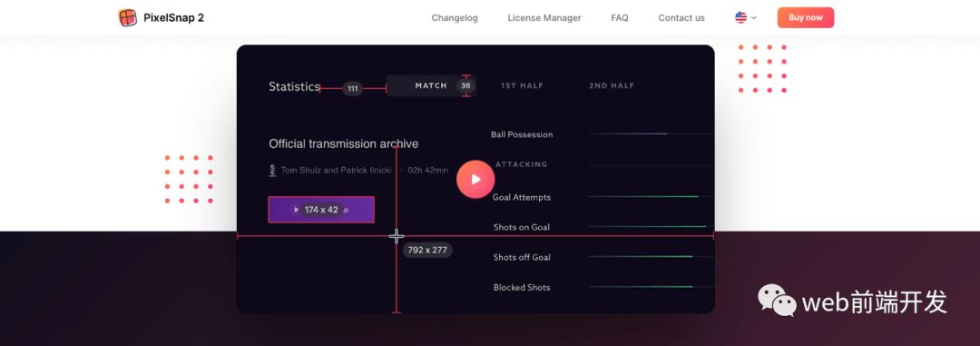The image size is (980, 346).
Task: Click the audio commentary icon beside Tom Shulz
Action: (x=272, y=170)
